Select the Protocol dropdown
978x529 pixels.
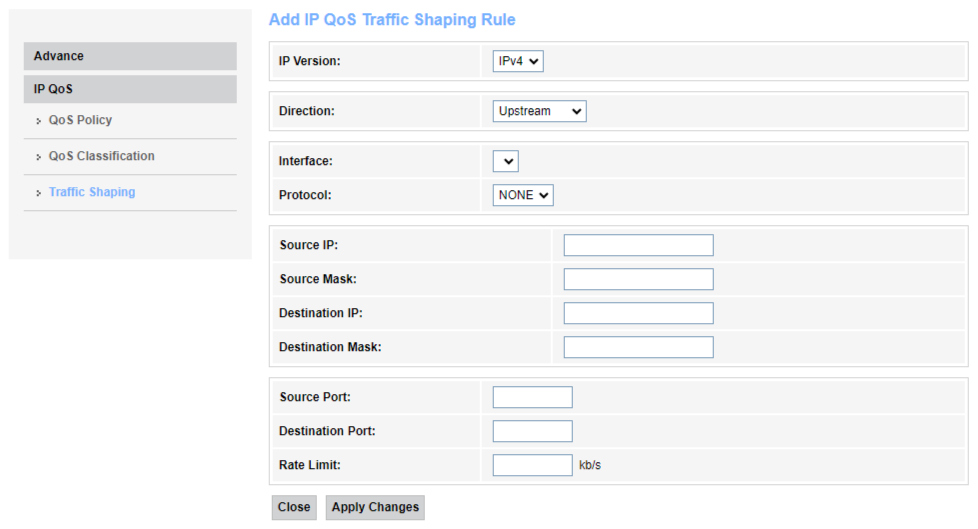[x=523, y=195]
